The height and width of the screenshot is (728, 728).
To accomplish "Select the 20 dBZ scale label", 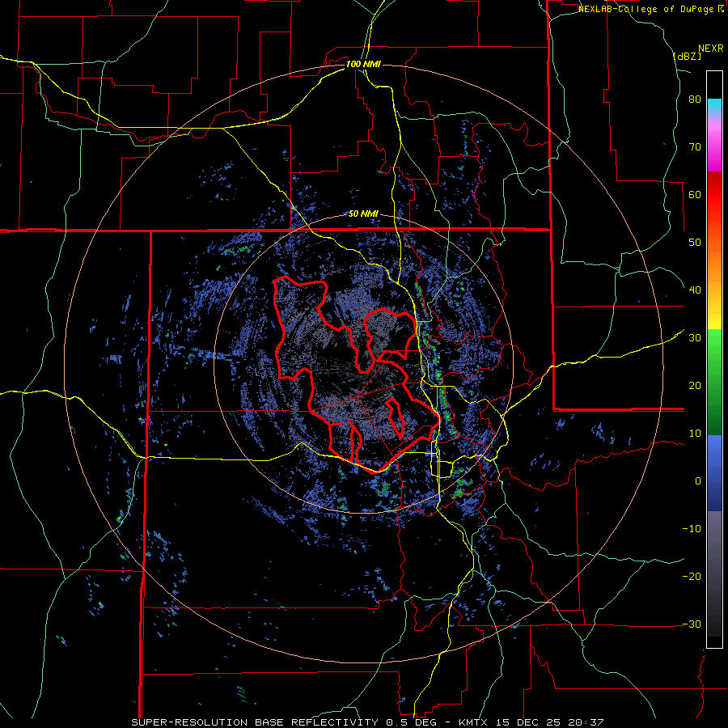I will tap(695, 386).
